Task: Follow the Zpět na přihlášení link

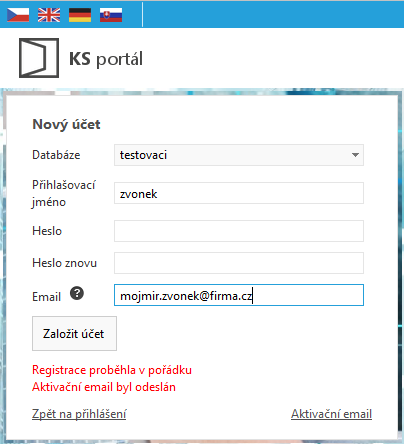Action: [x=79, y=414]
